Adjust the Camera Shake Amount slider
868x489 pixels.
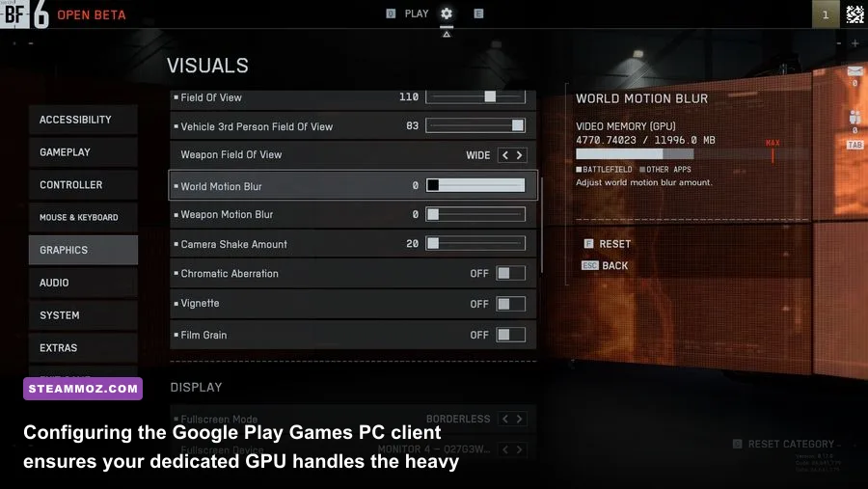[475, 243]
